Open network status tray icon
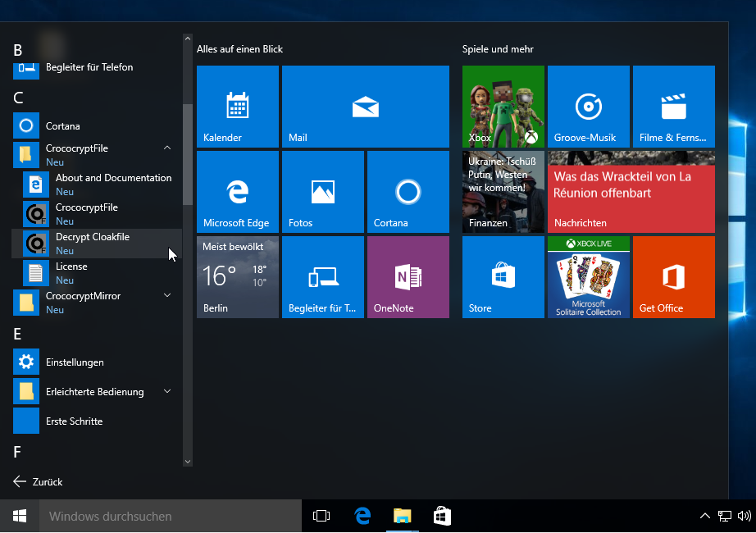The height and width of the screenshot is (533, 756). click(724, 516)
